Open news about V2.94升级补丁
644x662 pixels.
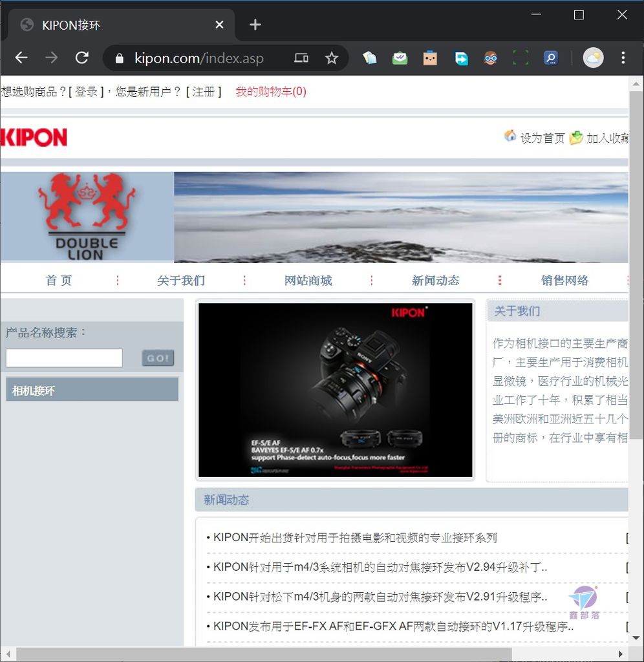point(380,567)
